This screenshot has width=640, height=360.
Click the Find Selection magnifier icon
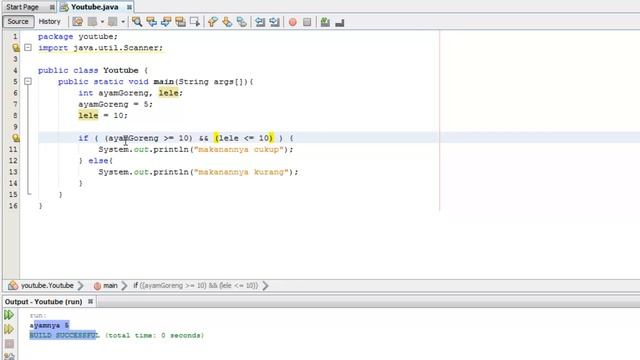point(137,22)
